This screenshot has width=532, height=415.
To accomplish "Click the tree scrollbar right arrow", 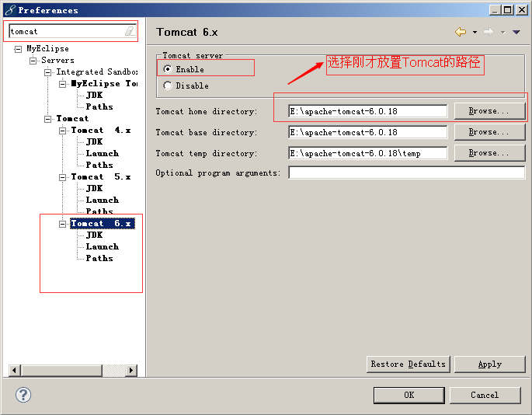I will [x=131, y=370].
